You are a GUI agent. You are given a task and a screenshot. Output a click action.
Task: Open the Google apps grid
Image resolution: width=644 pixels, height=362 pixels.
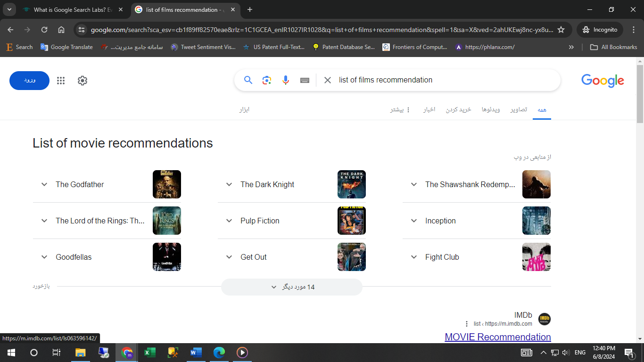(x=61, y=81)
